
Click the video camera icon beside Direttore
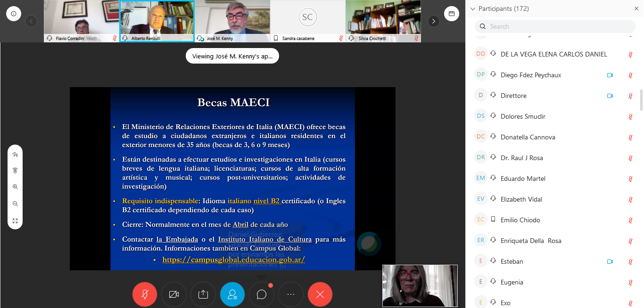click(x=610, y=96)
